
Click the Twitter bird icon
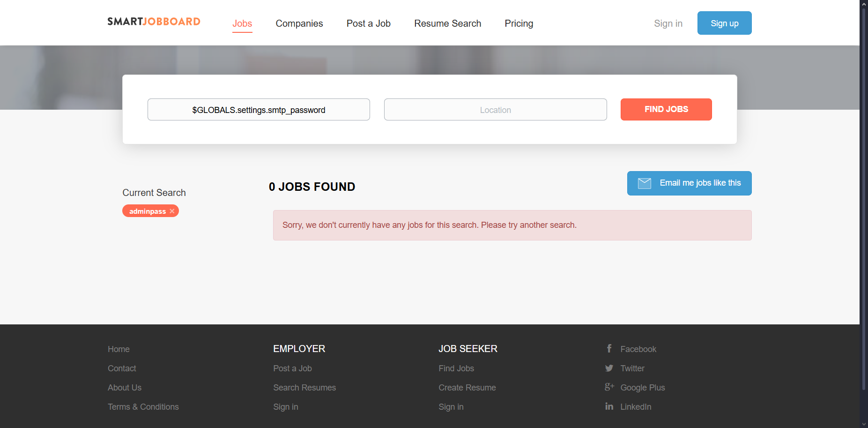click(609, 368)
